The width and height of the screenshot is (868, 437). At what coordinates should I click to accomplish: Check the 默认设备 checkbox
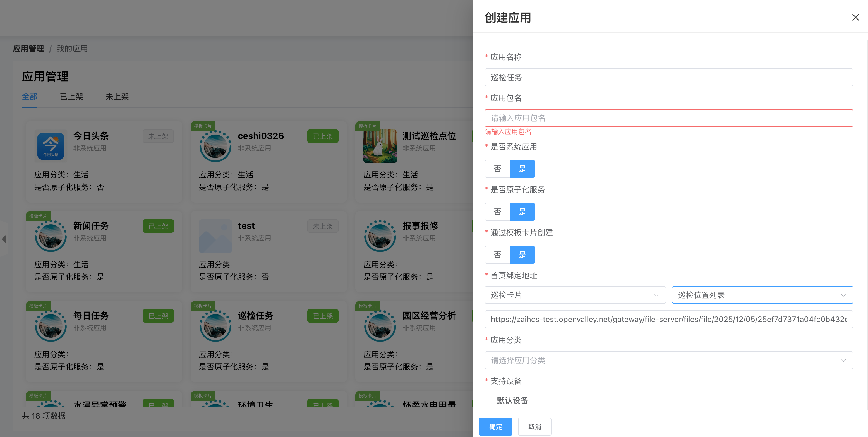(488, 400)
